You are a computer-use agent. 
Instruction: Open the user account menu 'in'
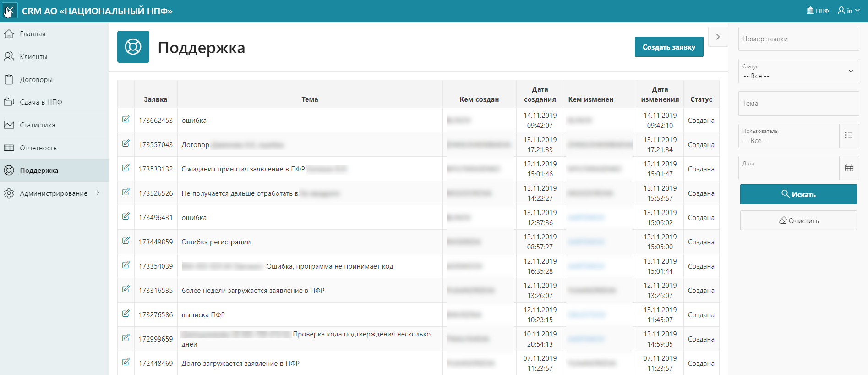pyautogui.click(x=849, y=11)
